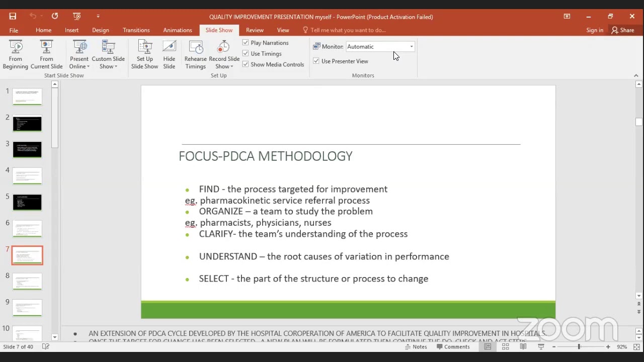Click the Repeat/Redo icon in the quick access toolbar

pyautogui.click(x=55, y=17)
